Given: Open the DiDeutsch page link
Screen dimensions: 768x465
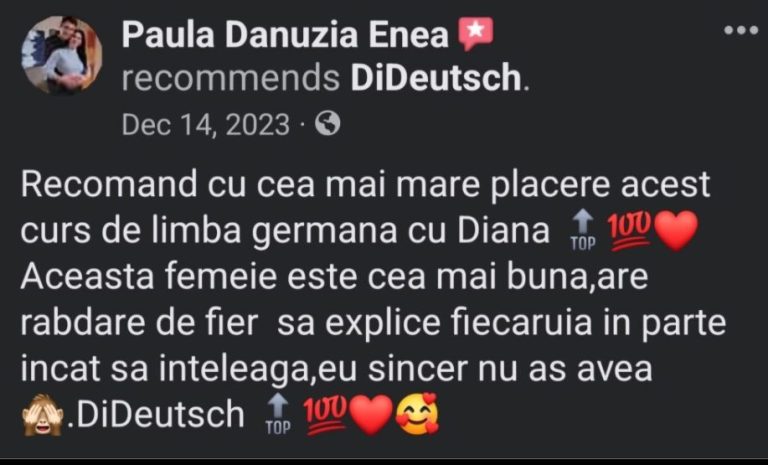Looking at the screenshot, I should pyautogui.click(x=436, y=77).
